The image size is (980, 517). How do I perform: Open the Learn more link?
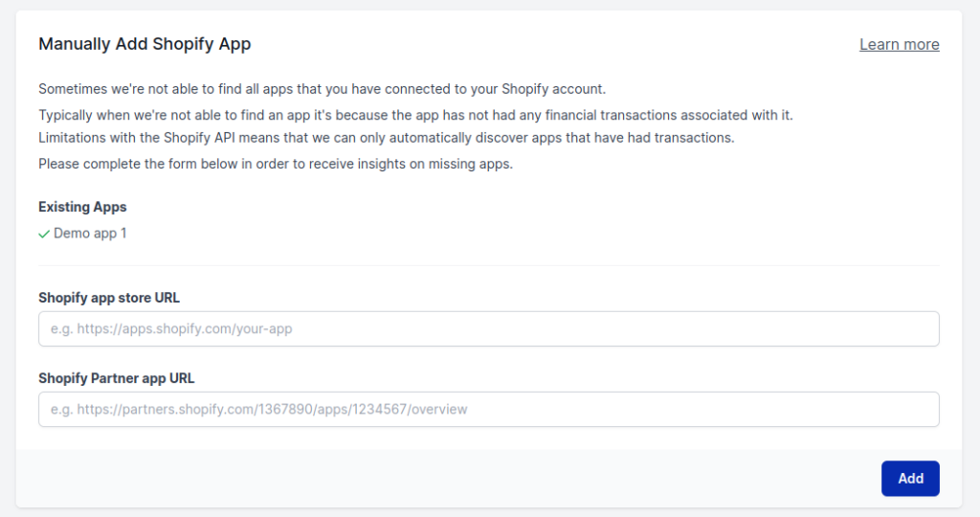899,44
